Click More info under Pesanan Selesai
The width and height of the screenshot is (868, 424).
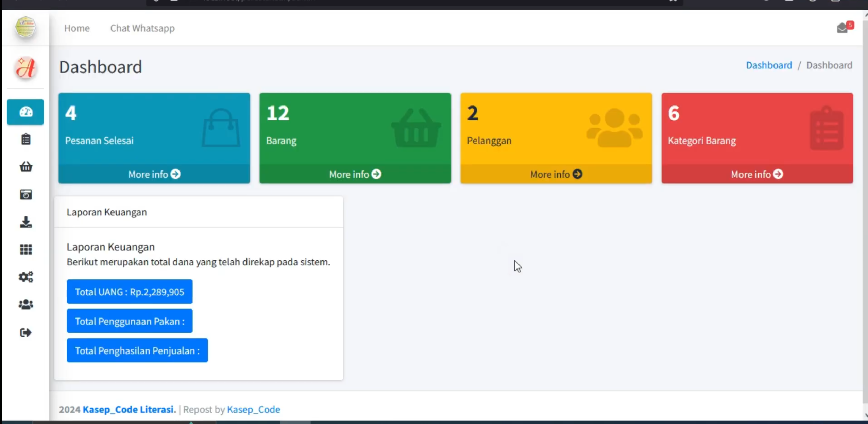(x=154, y=174)
